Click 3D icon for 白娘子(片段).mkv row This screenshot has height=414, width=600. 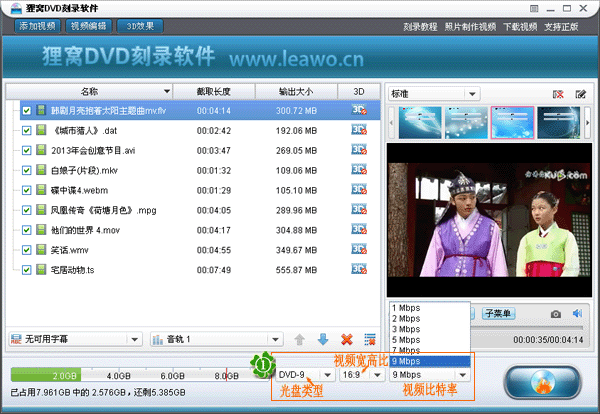(x=359, y=170)
